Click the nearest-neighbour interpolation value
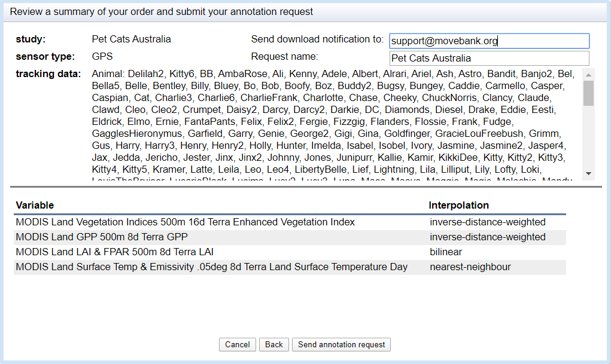 pos(470,267)
